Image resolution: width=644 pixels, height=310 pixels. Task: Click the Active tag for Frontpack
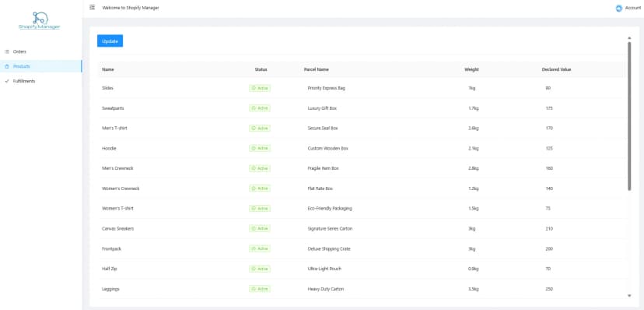coord(260,248)
